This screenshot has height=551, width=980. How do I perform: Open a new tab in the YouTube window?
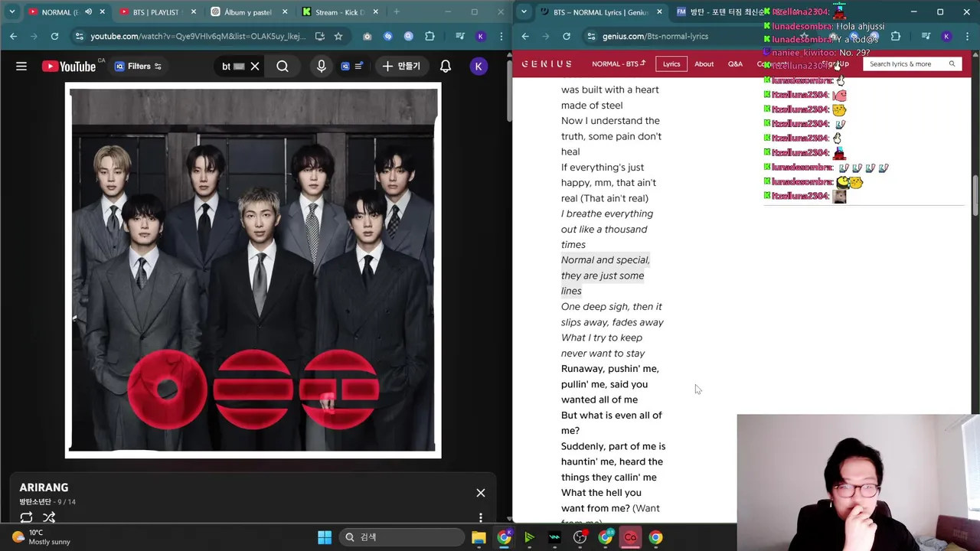pos(396,12)
